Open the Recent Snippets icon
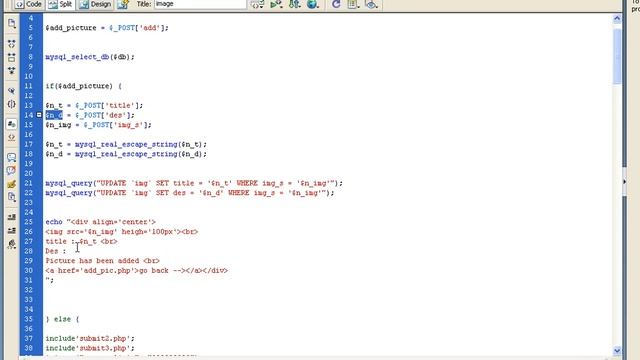The width and height of the screenshot is (640, 360). [x=11, y=197]
